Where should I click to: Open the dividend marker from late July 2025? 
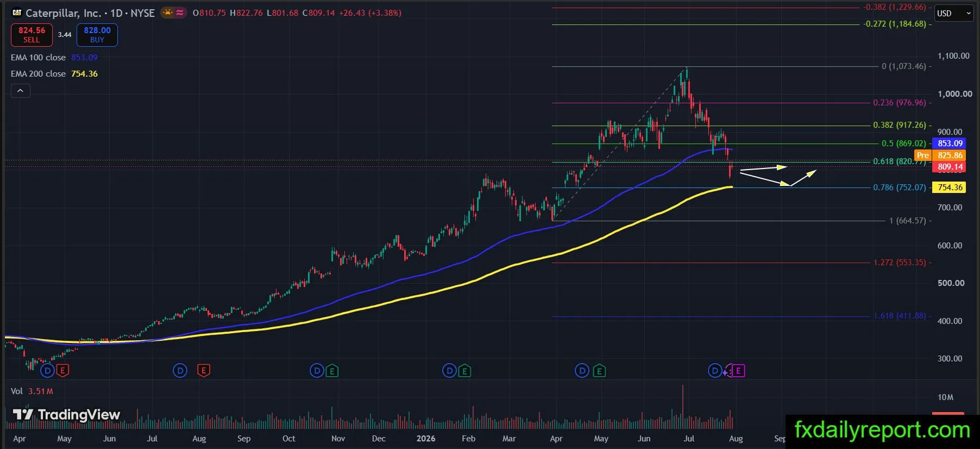[180, 371]
